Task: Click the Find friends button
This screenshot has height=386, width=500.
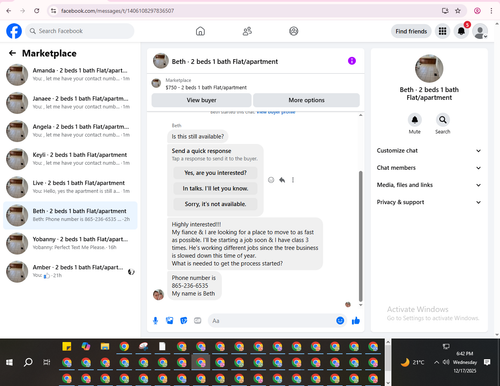Action: pyautogui.click(x=411, y=31)
